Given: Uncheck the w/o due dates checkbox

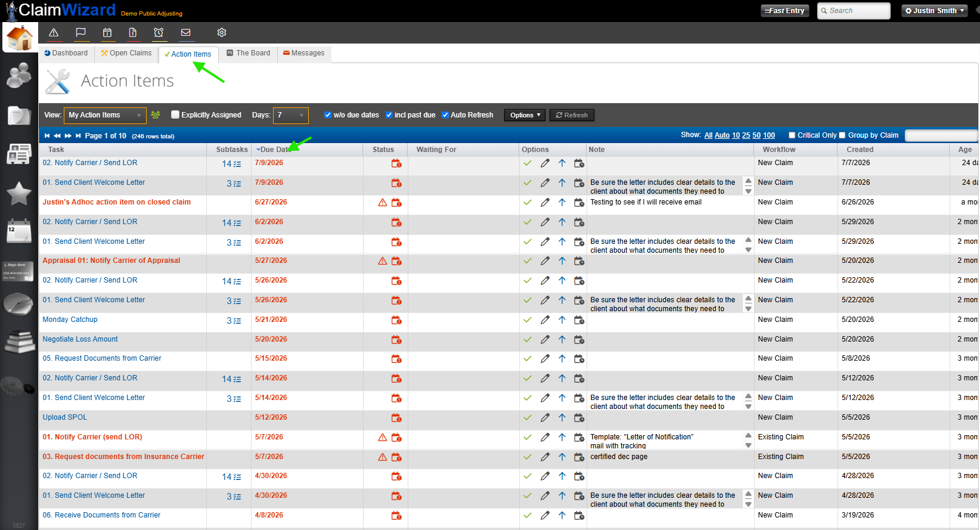Looking at the screenshot, I should 327,115.
